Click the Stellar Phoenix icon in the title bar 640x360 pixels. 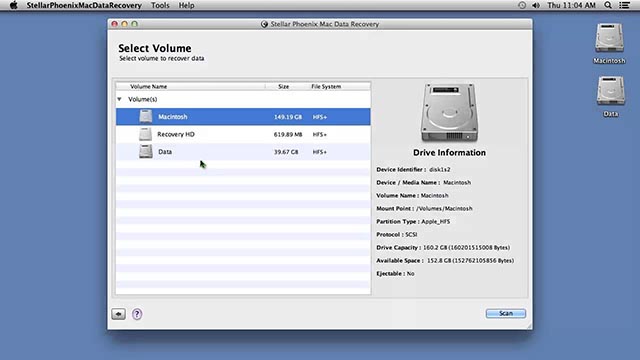pyautogui.click(x=264, y=24)
